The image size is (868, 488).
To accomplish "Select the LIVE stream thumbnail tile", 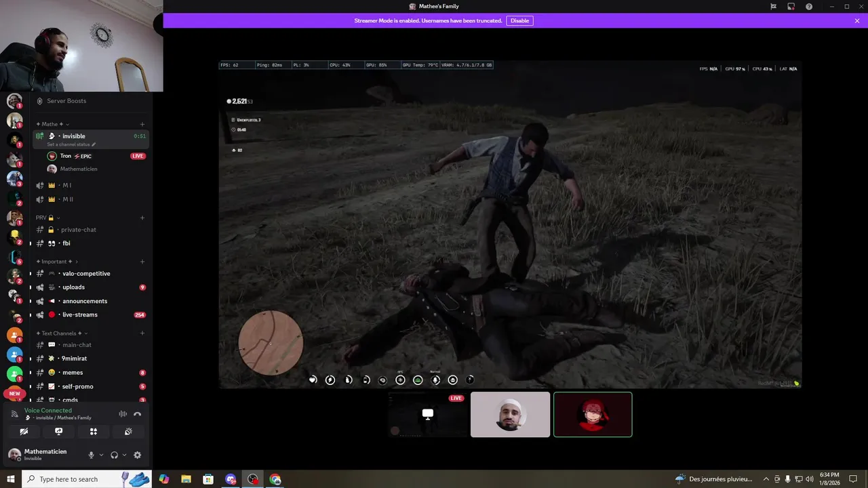I will [427, 415].
